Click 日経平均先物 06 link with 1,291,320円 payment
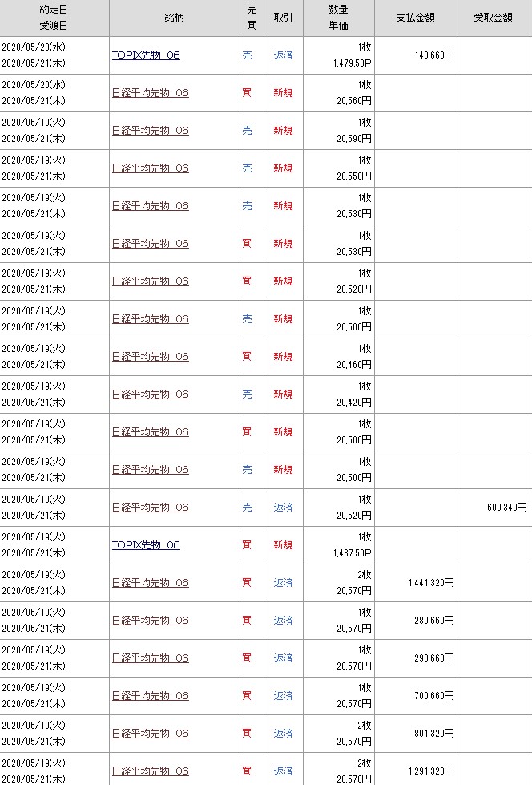This screenshot has height=785, width=532. pos(151,771)
